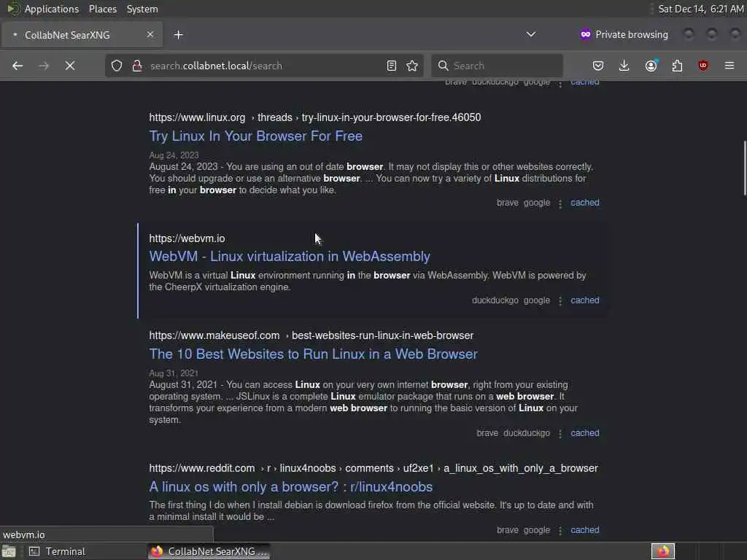Open 'Try Linux In Your Browser For Free' link

point(256,136)
